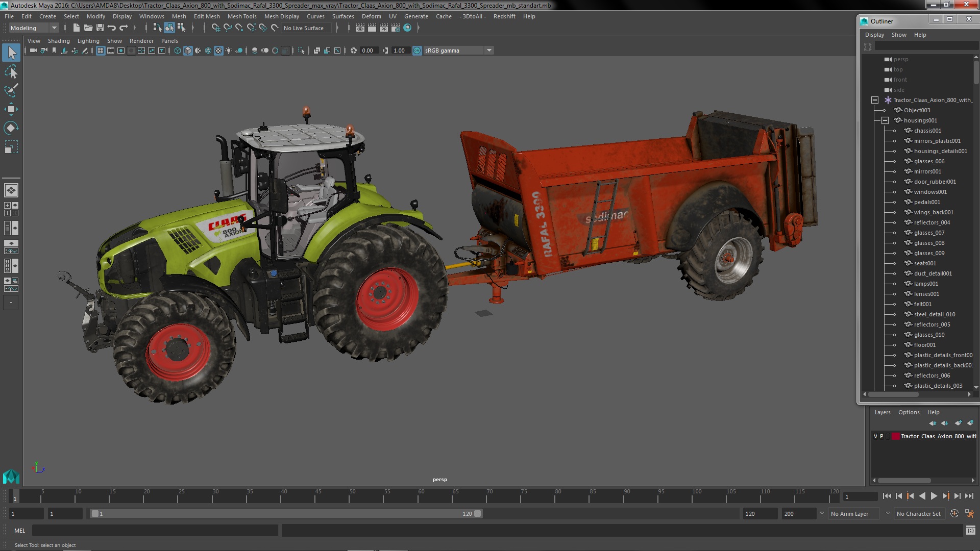This screenshot has height=551, width=980.
Task: Click frame 60 on the time slider
Action: (x=421, y=496)
